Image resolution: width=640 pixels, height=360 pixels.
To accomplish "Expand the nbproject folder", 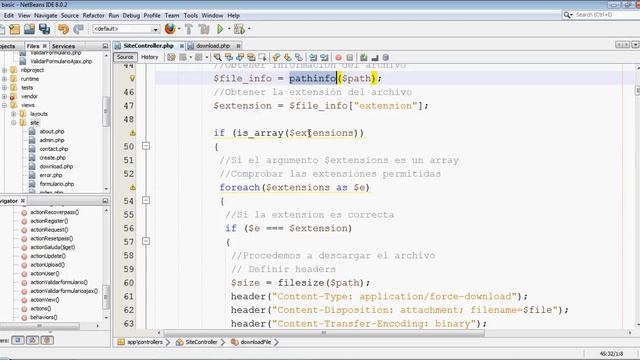I will pos(4,70).
